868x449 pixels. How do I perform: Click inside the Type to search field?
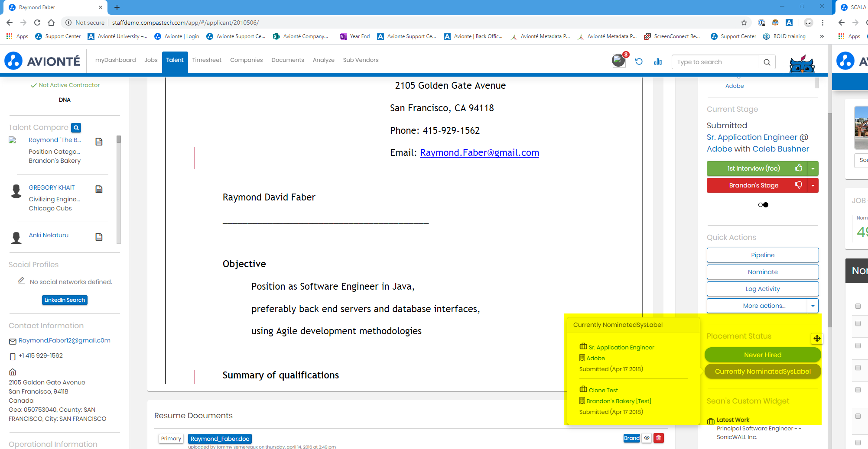(715, 62)
